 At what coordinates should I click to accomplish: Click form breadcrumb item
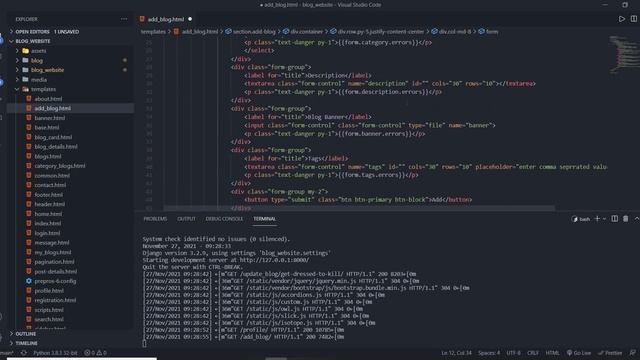[x=488, y=31]
